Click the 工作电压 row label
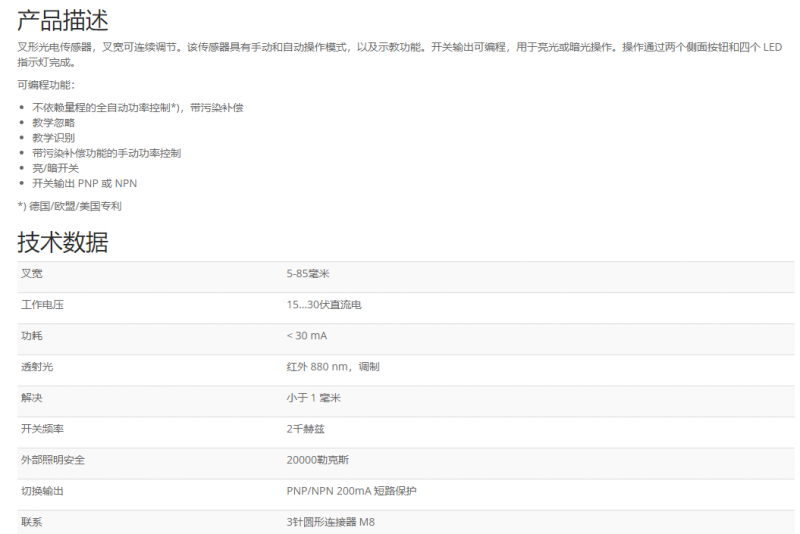 (42, 305)
